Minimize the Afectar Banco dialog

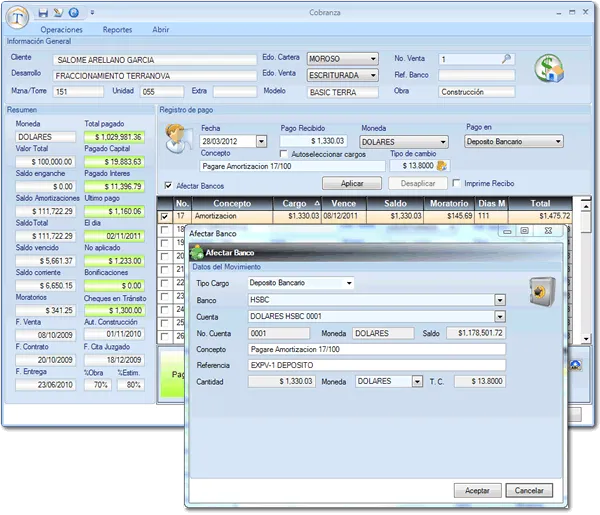[507, 231]
